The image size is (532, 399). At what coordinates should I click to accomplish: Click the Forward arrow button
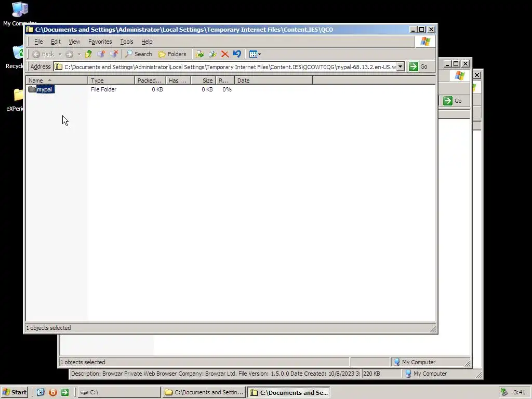point(69,54)
